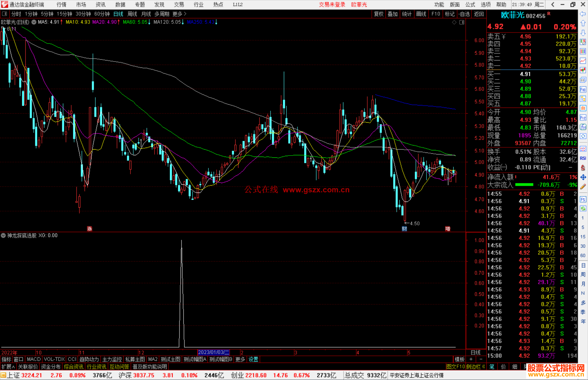Screen dimensions: 588x380
Task: Toggle the chart window layout icon top-right
Action: (462, 22)
